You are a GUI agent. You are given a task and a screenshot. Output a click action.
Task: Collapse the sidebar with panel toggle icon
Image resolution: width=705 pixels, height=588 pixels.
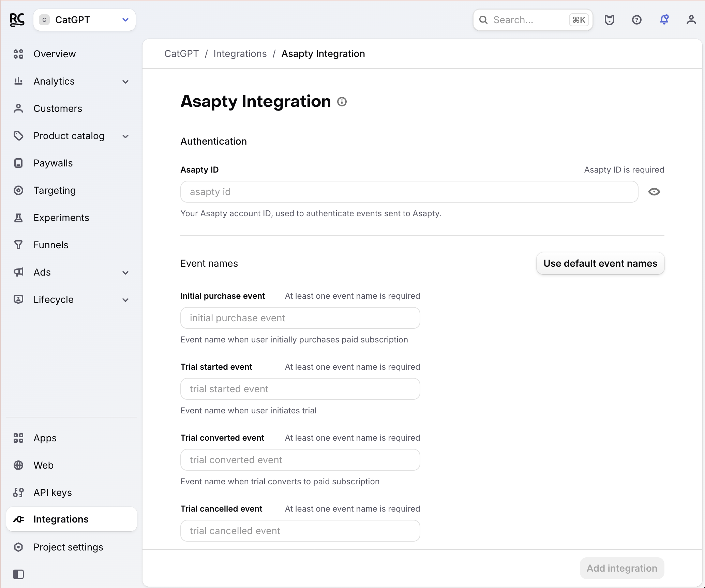[18, 574]
